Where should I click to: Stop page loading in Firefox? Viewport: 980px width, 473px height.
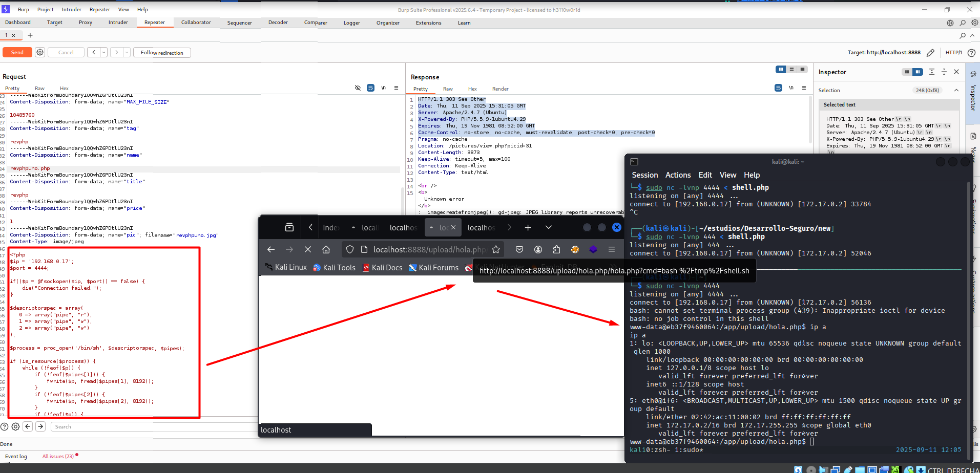(308, 249)
